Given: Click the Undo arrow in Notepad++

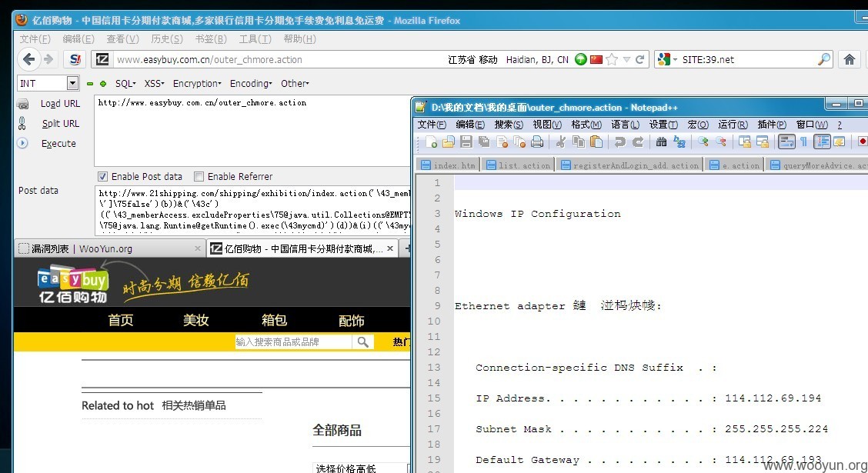Looking at the screenshot, I should [x=620, y=142].
